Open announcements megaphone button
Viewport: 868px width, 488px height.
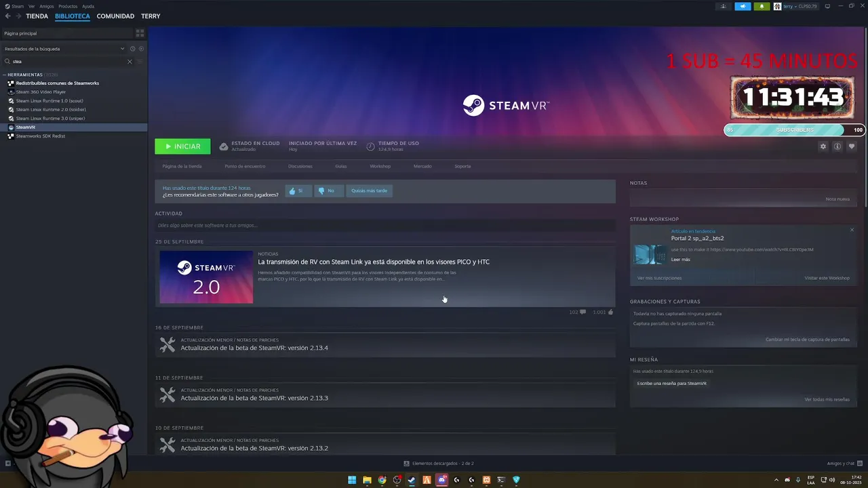point(743,6)
